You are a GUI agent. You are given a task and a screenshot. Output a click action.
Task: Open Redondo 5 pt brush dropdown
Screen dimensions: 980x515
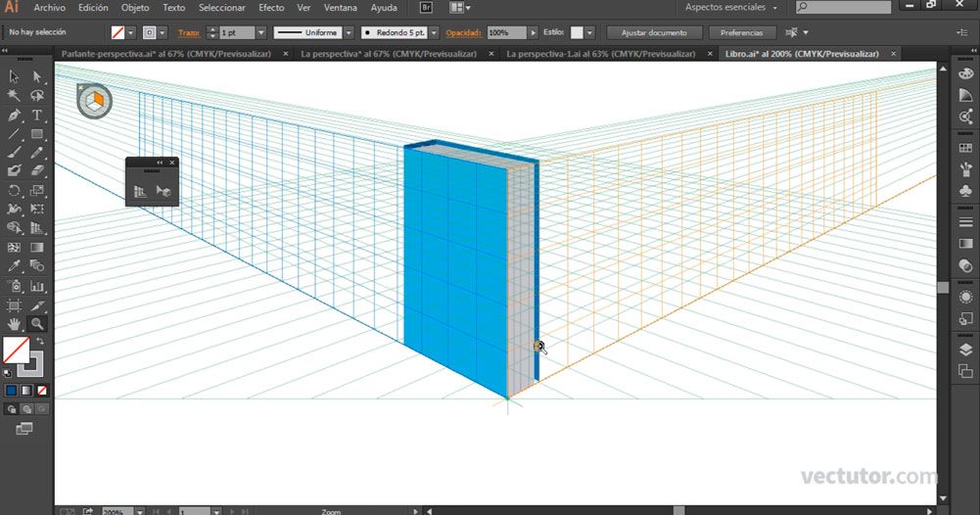[x=434, y=32]
